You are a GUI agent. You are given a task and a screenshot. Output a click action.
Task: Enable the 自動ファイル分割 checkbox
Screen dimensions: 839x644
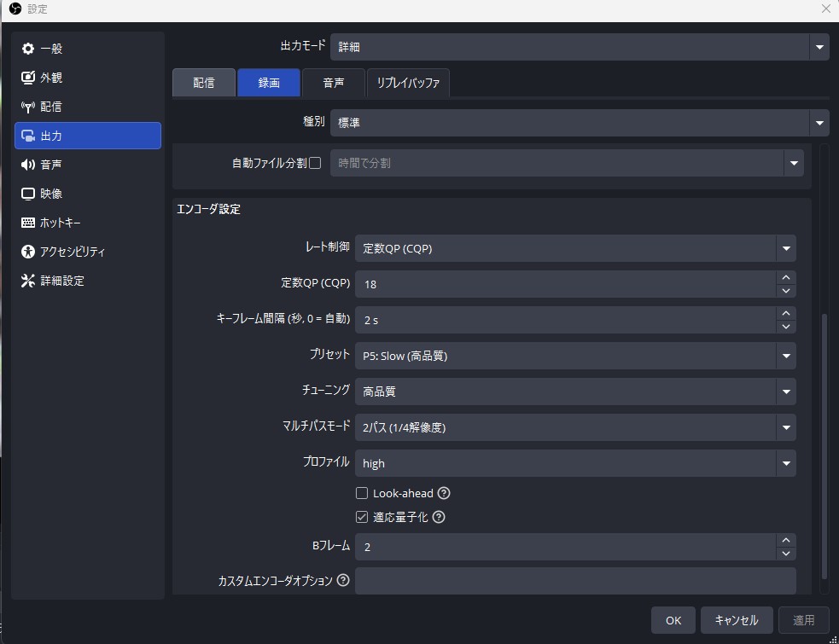coord(315,163)
